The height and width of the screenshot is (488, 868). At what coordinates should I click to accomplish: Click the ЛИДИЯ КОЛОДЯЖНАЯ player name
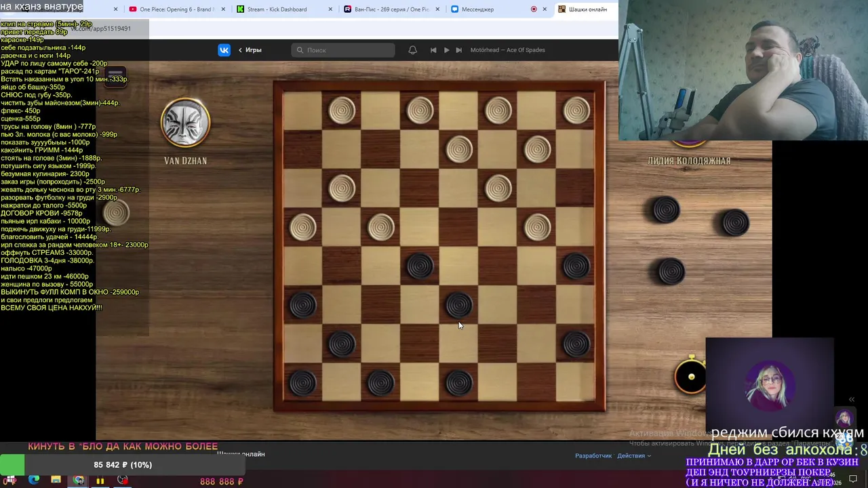coord(689,161)
